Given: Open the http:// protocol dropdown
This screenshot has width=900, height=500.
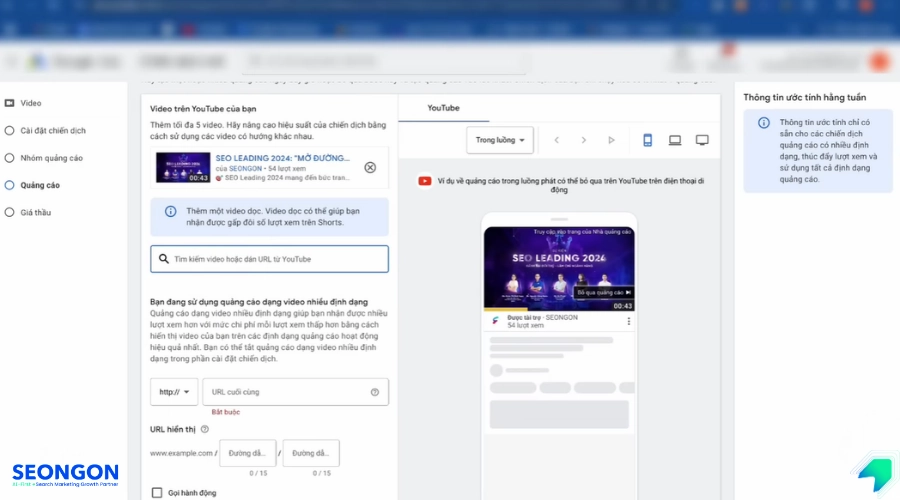Looking at the screenshot, I should coord(174,392).
